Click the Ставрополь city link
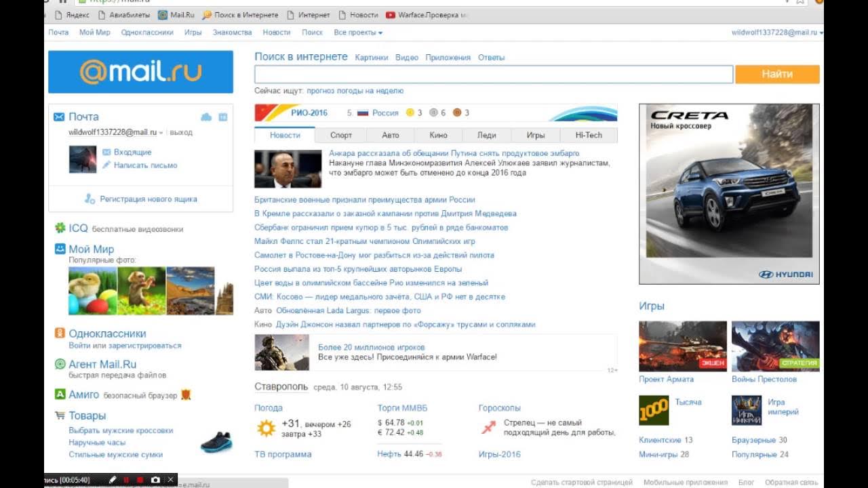 pos(281,386)
